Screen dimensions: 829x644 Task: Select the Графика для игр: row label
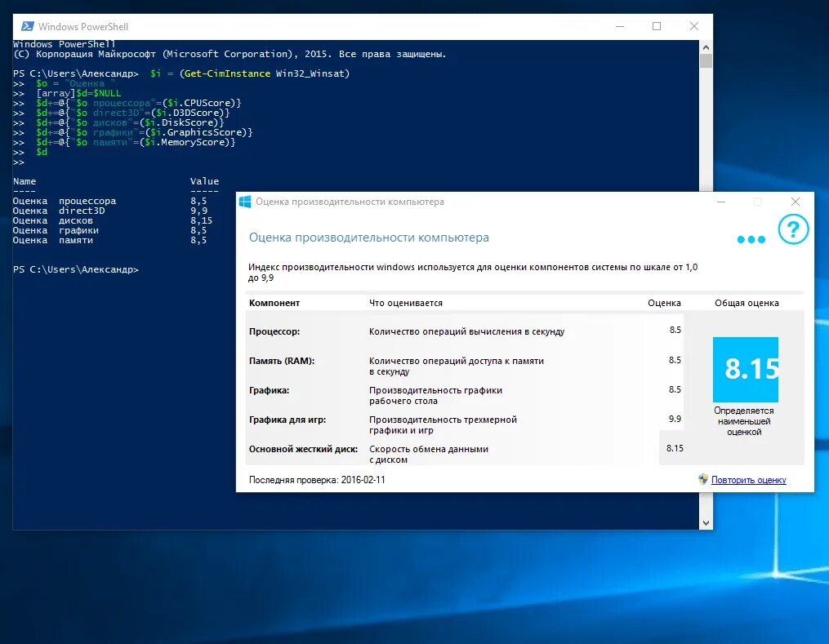click(287, 420)
